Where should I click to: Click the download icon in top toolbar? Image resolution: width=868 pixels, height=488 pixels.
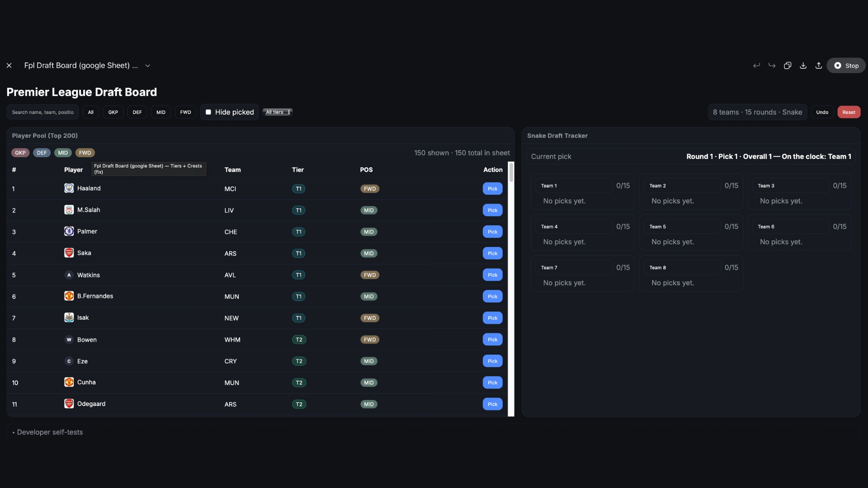coord(803,66)
